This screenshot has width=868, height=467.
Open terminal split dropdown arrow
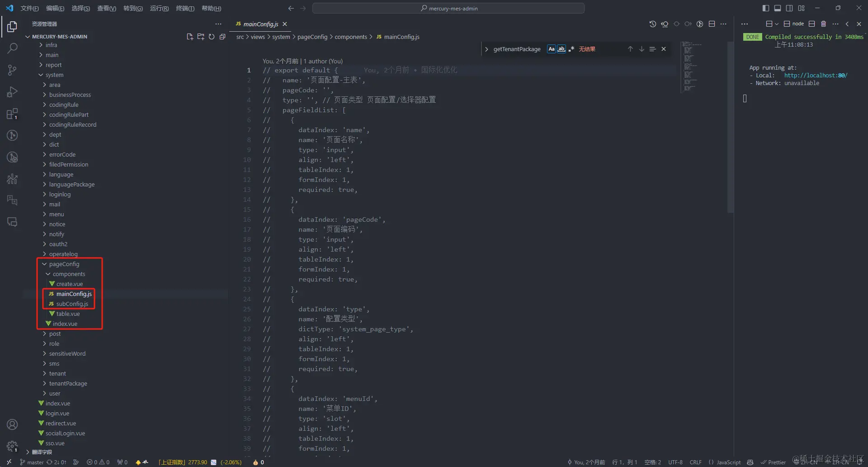tap(777, 24)
